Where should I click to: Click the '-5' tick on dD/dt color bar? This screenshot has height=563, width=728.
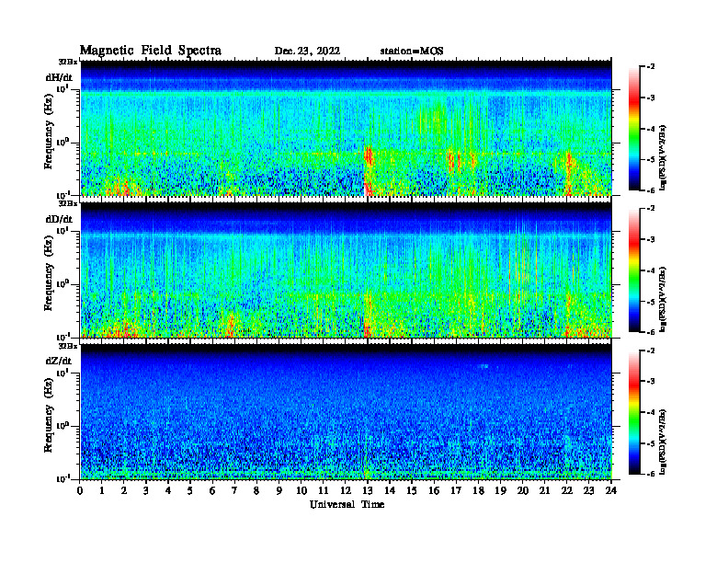point(651,302)
